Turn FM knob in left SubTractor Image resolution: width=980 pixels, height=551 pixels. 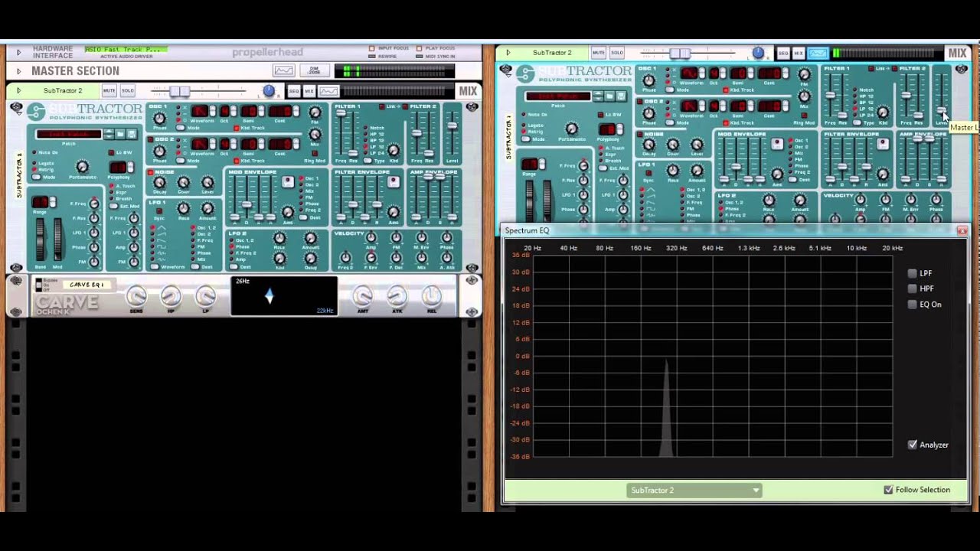pos(314,114)
